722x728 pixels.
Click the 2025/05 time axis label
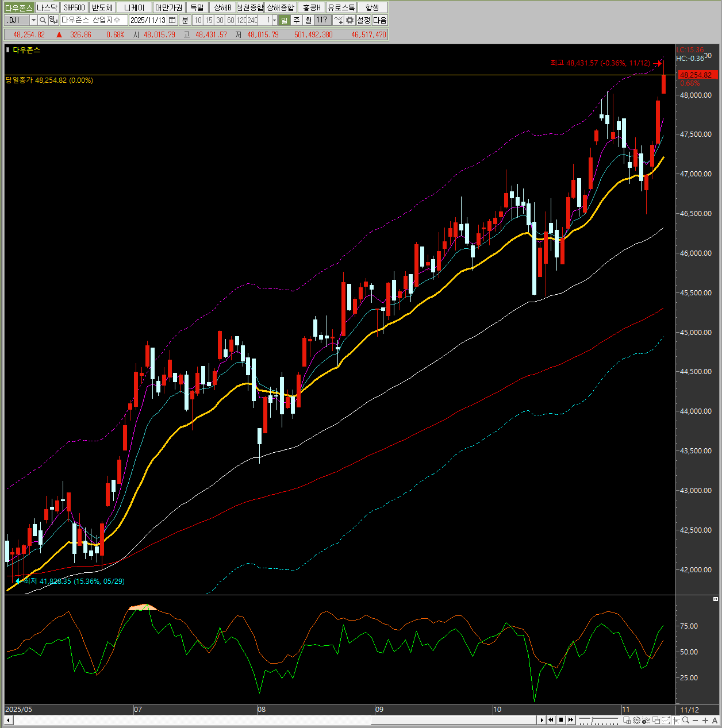19,710
